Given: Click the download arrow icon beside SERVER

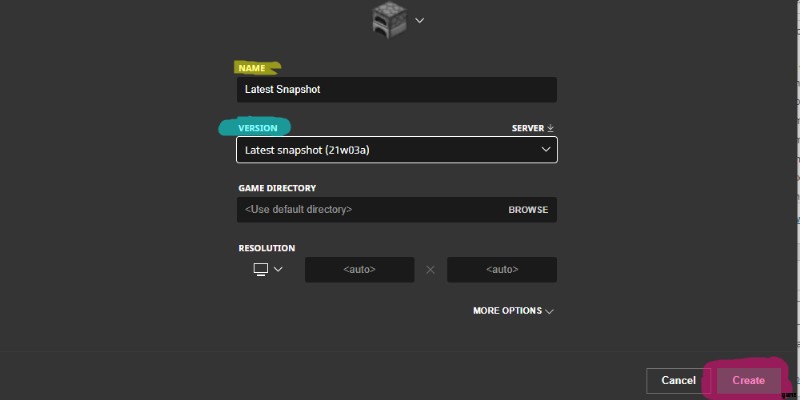Looking at the screenshot, I should coord(550,128).
